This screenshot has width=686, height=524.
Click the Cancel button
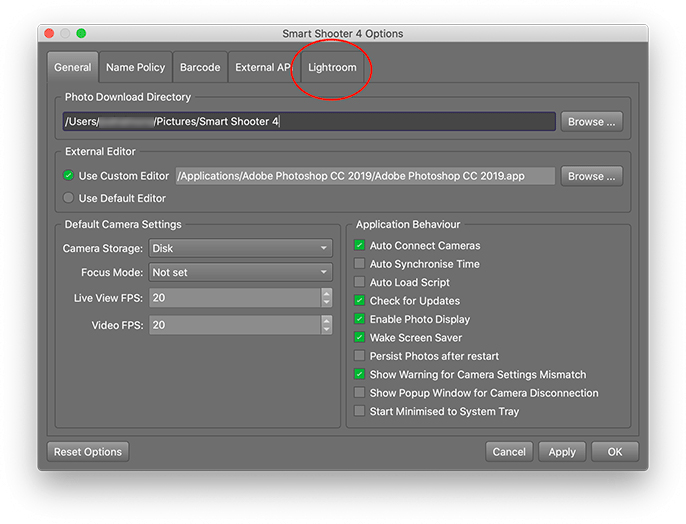pos(509,452)
